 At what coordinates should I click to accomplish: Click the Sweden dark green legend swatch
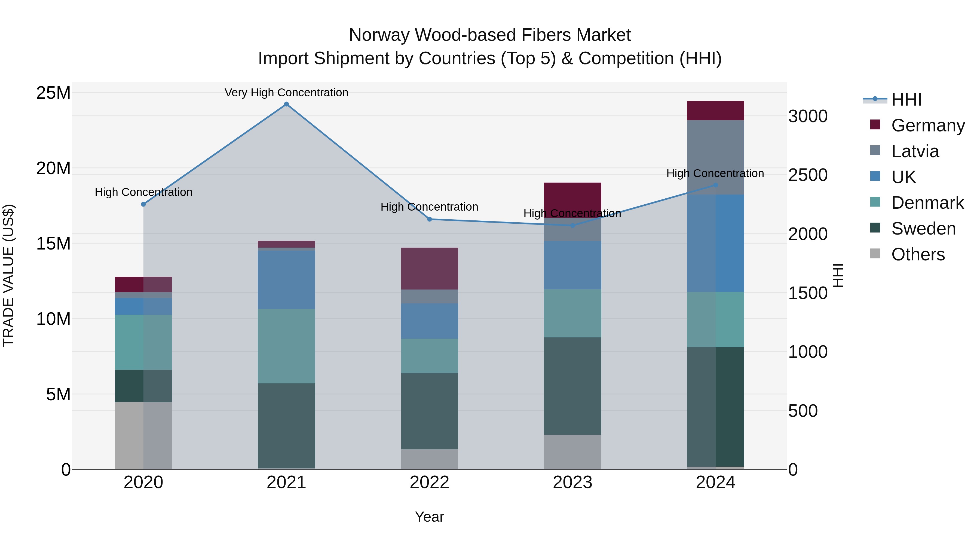pyautogui.click(x=875, y=228)
